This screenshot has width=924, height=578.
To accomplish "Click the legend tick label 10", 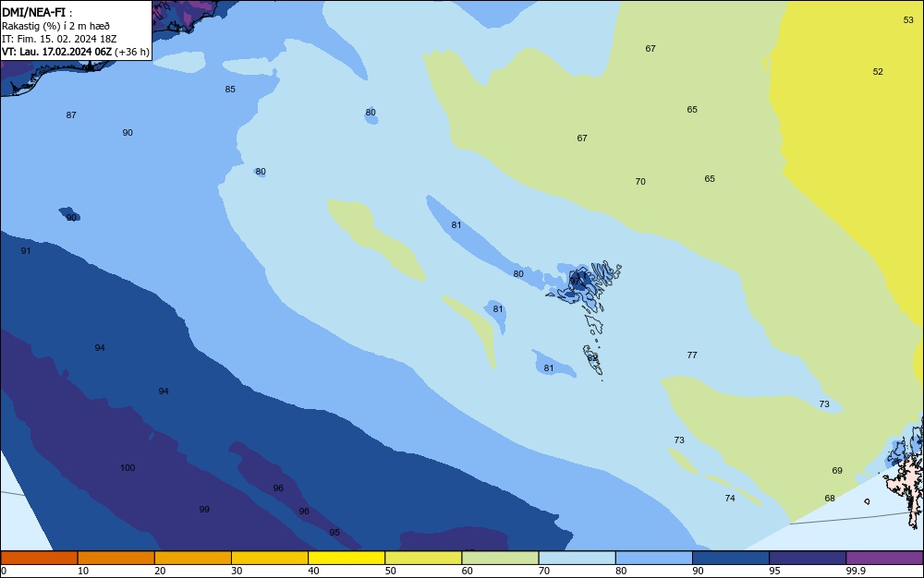I will (83, 571).
